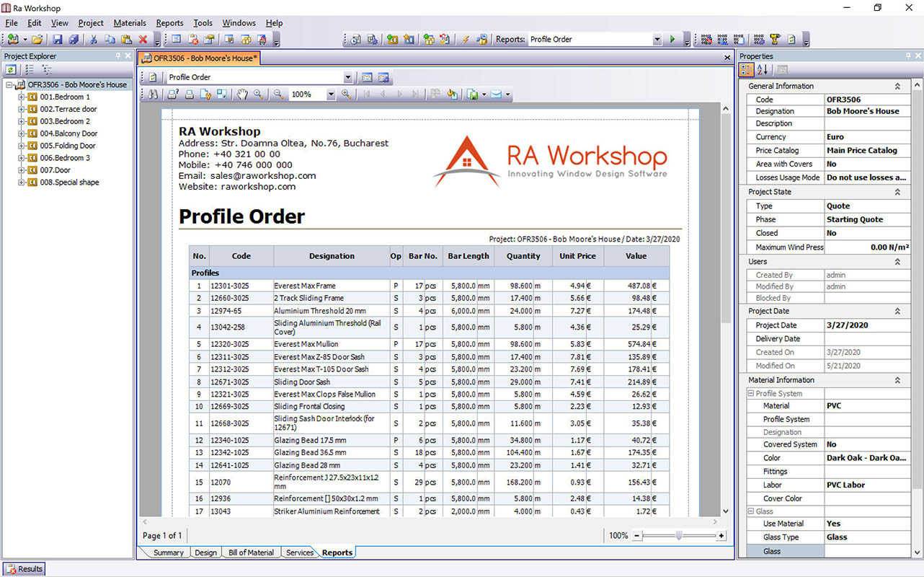Refresh the Project Explorer tree
Screen dimensions: 924x577
coord(11,70)
